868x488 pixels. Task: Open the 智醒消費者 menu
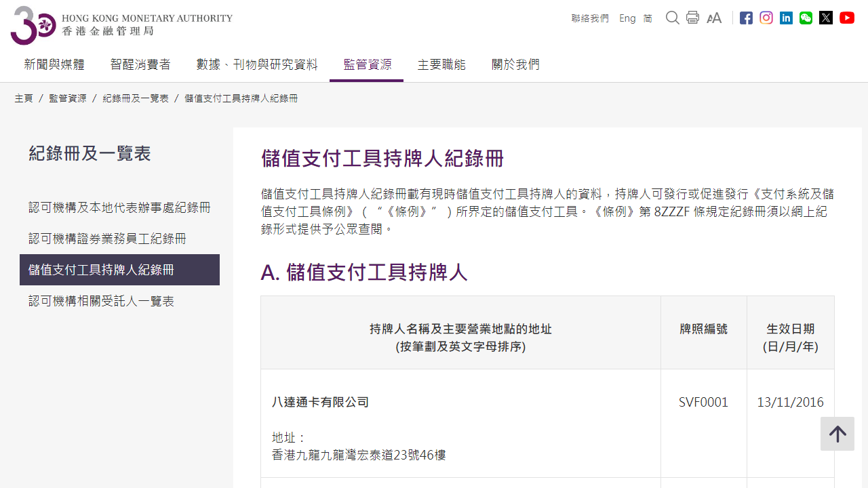point(140,64)
